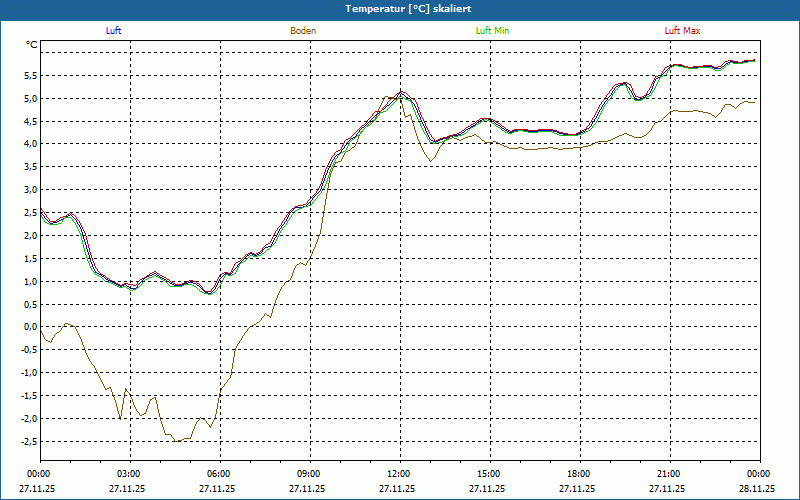800x500 pixels.
Task: Select the 06:00 time label
Action: (x=217, y=474)
